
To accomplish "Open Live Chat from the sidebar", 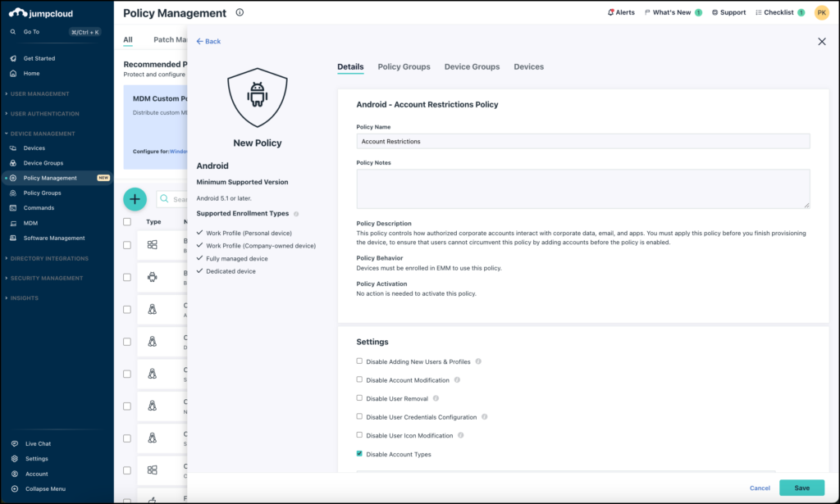I will click(x=39, y=443).
